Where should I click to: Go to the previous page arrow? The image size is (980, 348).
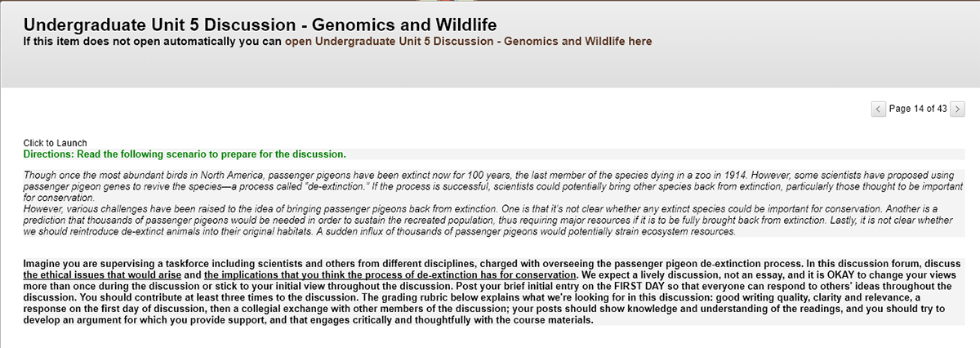pyautogui.click(x=879, y=109)
